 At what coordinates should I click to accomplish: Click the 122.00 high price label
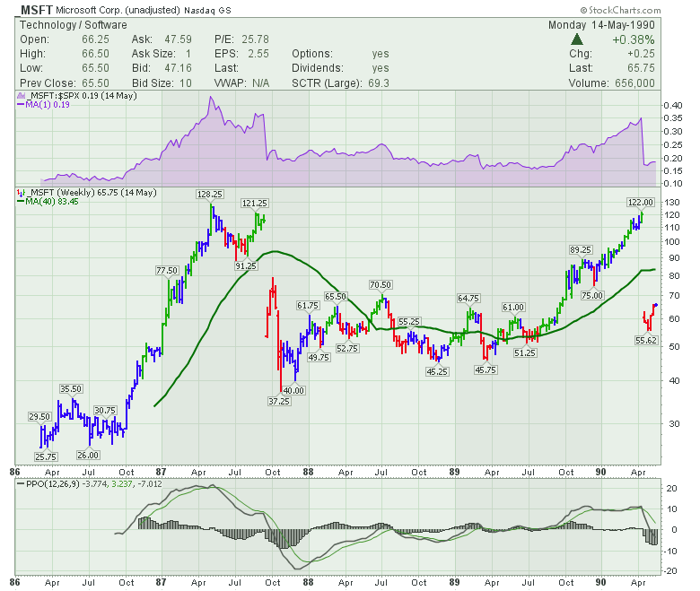[x=640, y=203]
